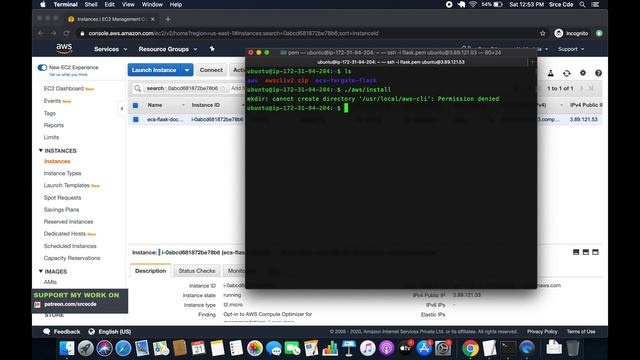Image resolution: width=640 pixels, height=360 pixels.
Task: Click the Connect button
Action: coord(211,70)
